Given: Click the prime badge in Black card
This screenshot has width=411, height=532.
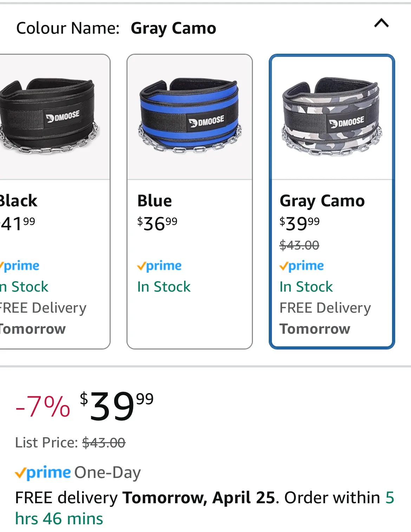Looking at the screenshot, I should tap(20, 266).
